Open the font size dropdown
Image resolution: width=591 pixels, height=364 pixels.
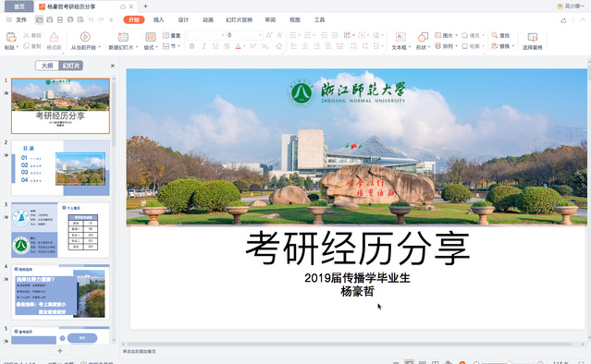pos(260,35)
